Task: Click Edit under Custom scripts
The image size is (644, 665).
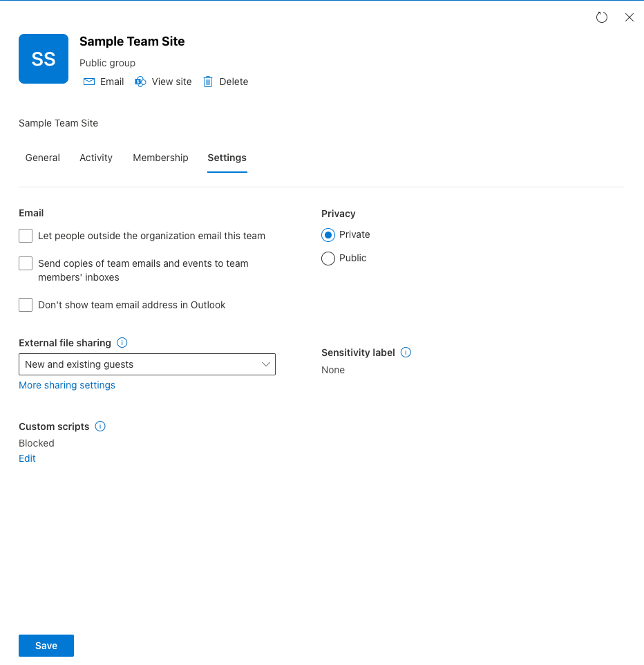Action: pyautogui.click(x=27, y=458)
